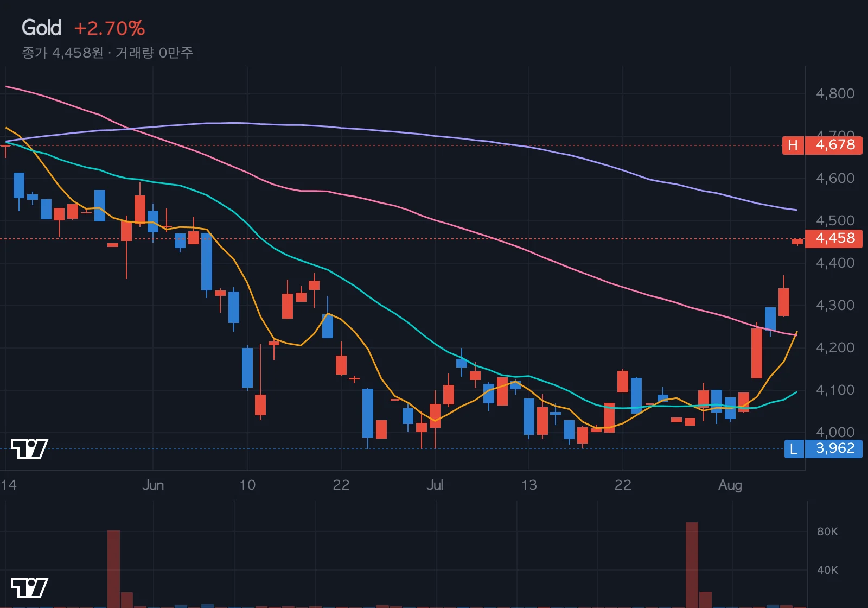Select the blue L low-price marker badge
The width and height of the screenshot is (868, 608).
click(794, 449)
